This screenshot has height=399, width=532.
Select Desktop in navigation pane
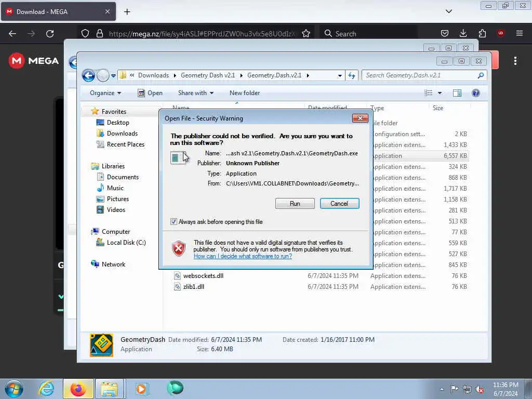point(118,123)
